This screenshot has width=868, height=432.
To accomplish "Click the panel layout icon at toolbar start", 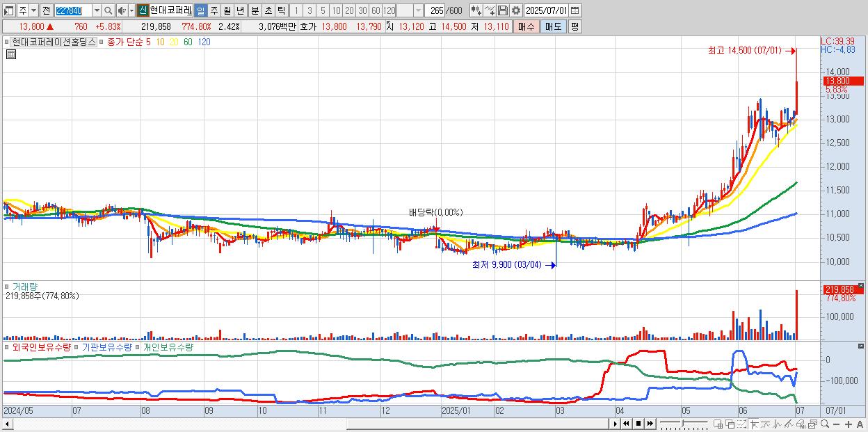I will tap(8, 10).
